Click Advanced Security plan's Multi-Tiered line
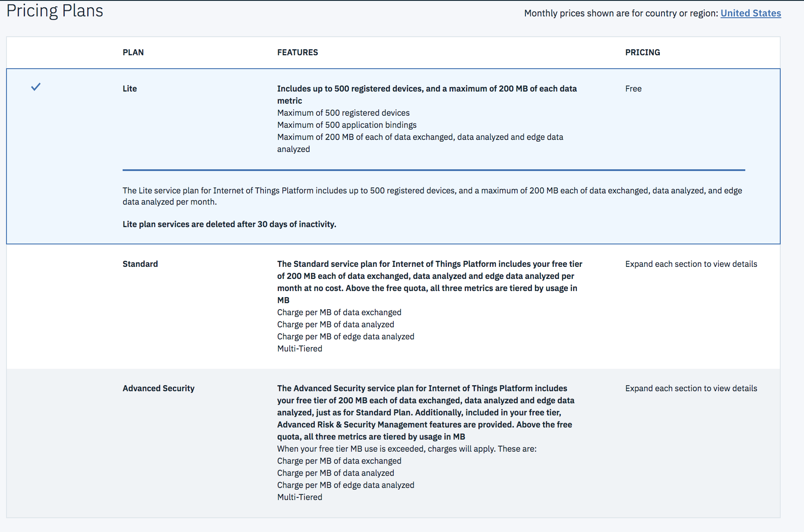804x532 pixels. [300, 497]
